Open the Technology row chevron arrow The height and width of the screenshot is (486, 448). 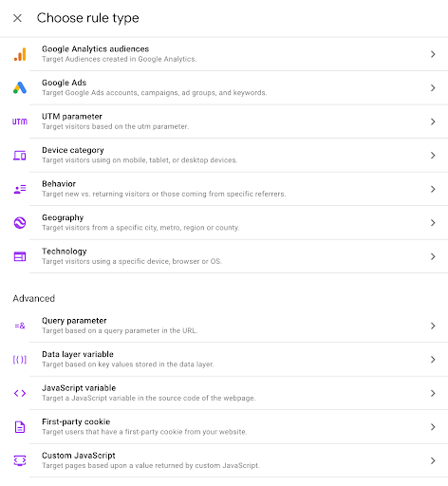click(x=433, y=256)
